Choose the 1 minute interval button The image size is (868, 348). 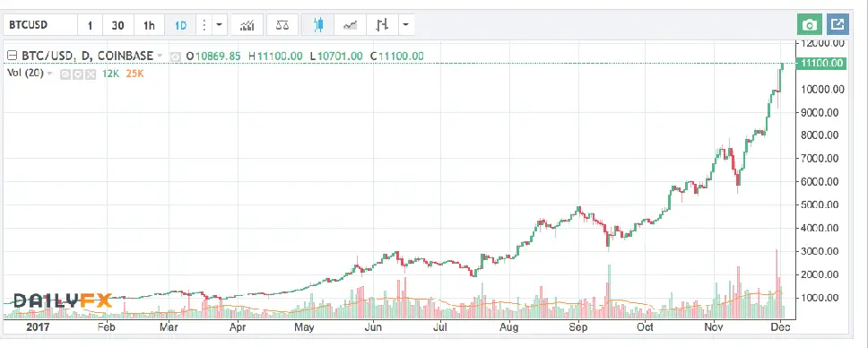(x=90, y=25)
